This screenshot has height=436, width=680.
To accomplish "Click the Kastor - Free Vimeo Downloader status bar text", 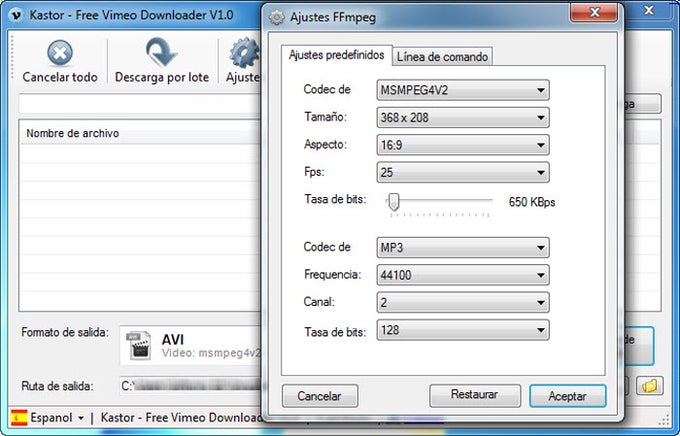I will click(x=182, y=418).
